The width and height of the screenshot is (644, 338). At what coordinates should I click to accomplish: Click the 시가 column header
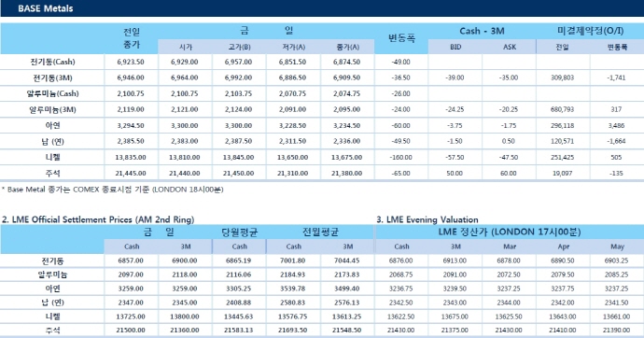186,48
